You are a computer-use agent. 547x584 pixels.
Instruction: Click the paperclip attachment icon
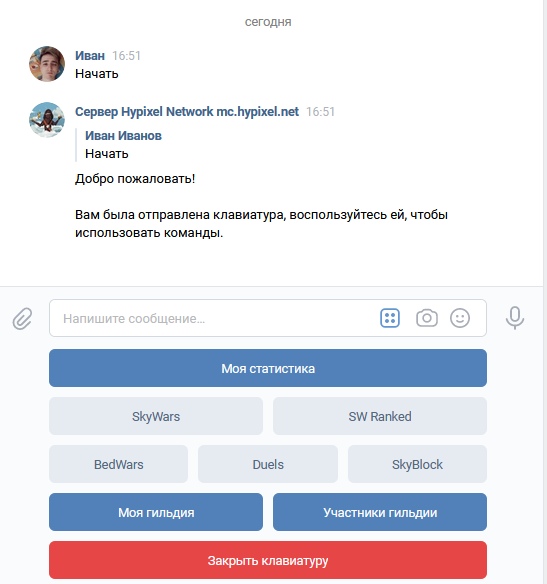click(22, 318)
